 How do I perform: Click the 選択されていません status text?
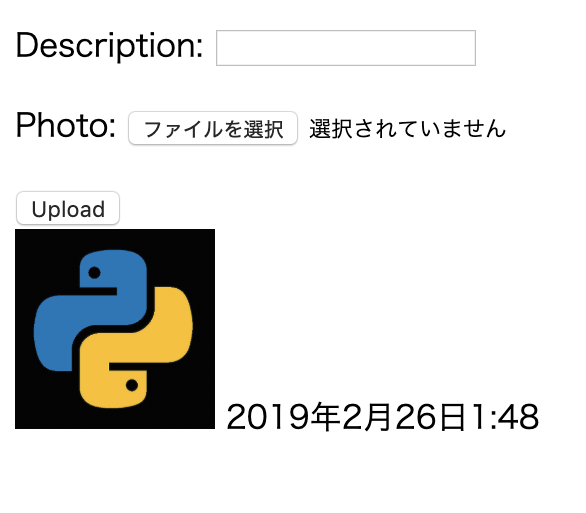point(407,129)
